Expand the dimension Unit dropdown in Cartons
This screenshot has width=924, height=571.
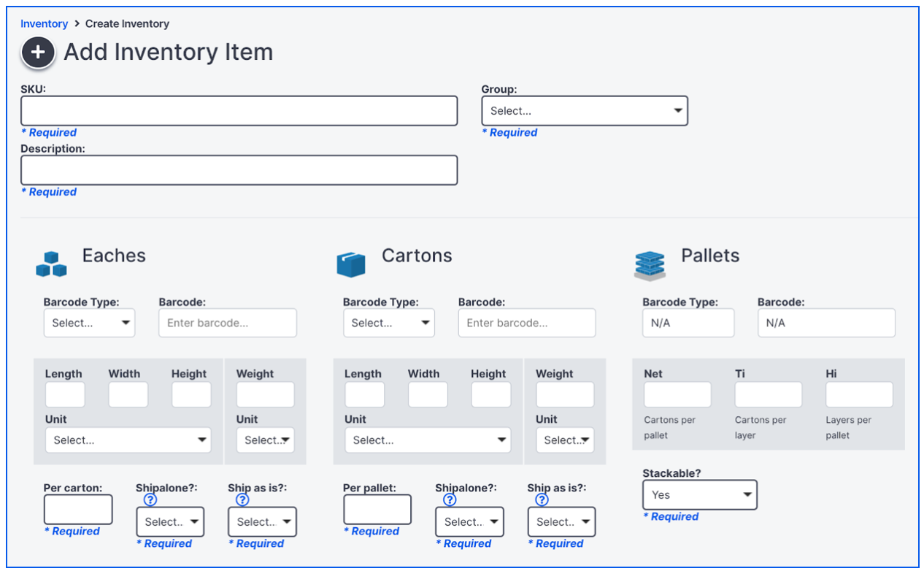coord(428,440)
